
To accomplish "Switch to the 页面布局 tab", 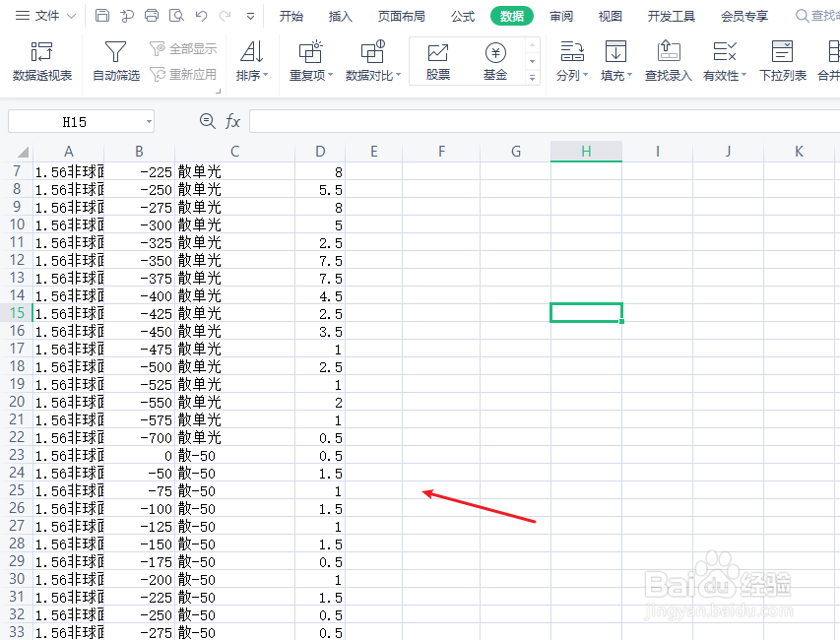I will click(x=401, y=17).
